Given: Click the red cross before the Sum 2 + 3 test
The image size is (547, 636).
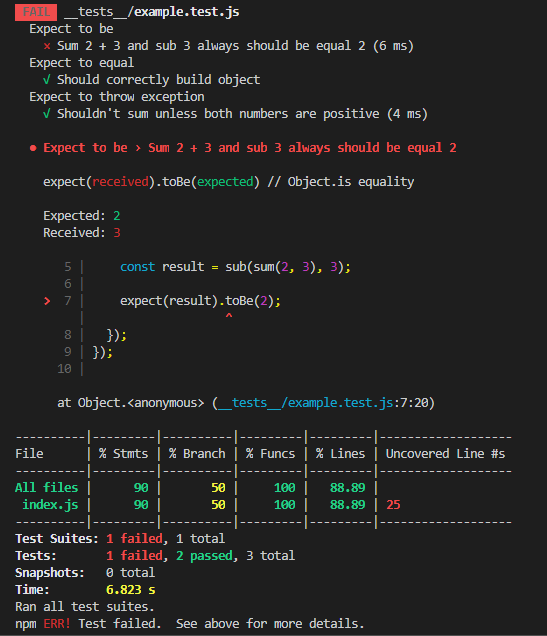Looking at the screenshot, I should tap(47, 46).
